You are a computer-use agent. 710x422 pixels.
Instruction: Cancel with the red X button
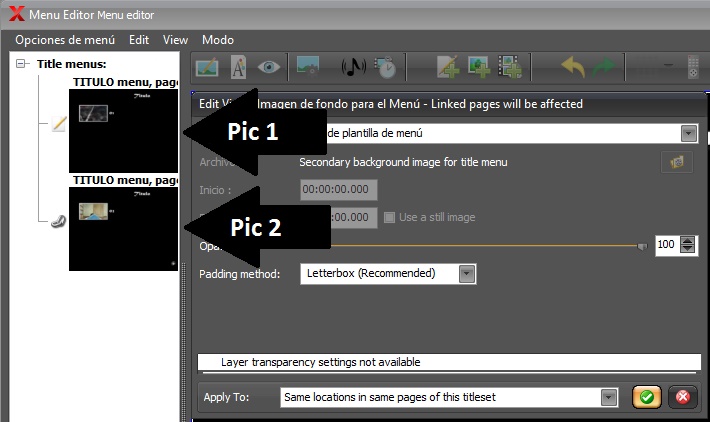point(683,398)
